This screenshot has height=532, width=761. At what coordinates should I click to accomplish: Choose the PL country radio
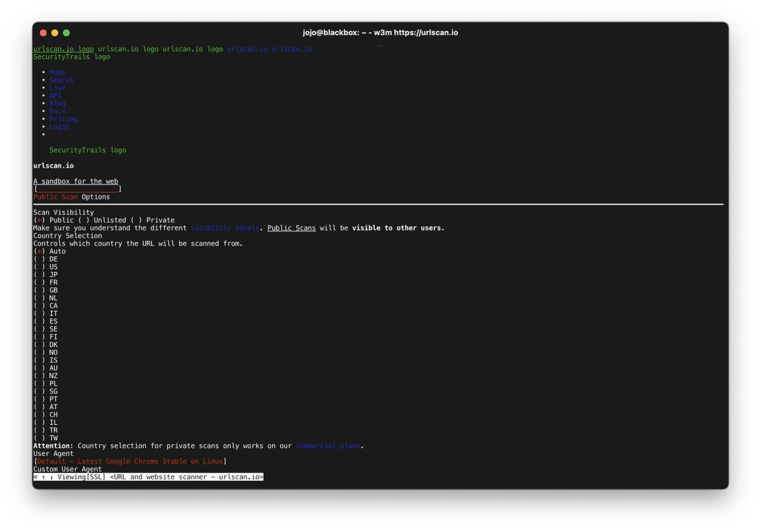[x=39, y=383]
